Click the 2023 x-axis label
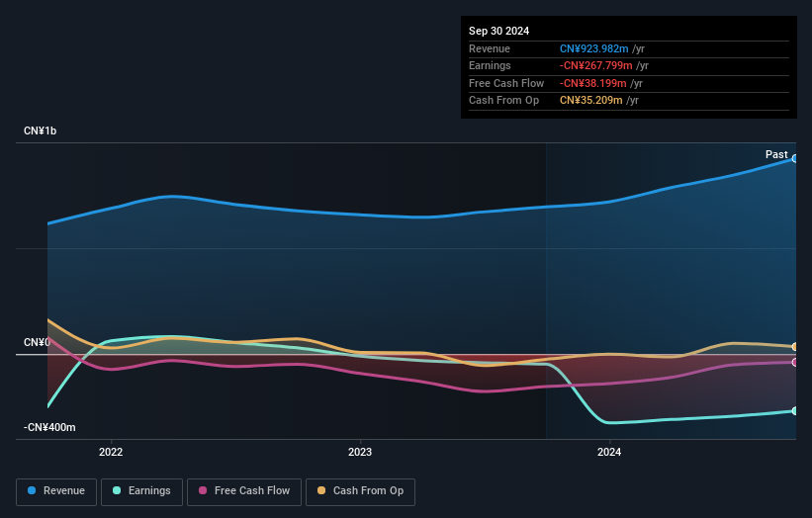812x518 pixels. (360, 453)
